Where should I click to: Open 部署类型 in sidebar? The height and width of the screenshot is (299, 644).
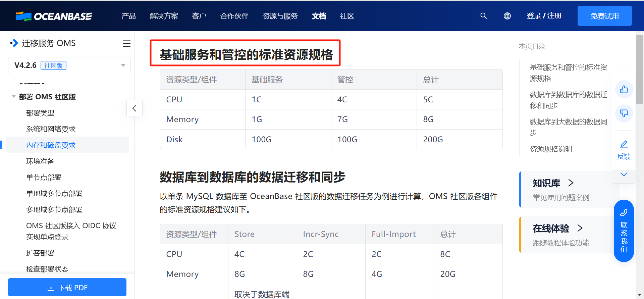(x=40, y=113)
